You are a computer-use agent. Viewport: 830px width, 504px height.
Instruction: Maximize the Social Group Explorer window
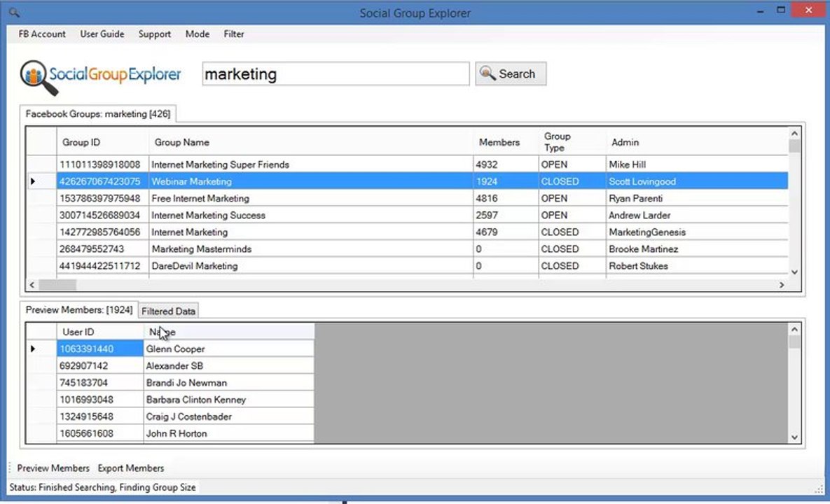[x=781, y=10]
